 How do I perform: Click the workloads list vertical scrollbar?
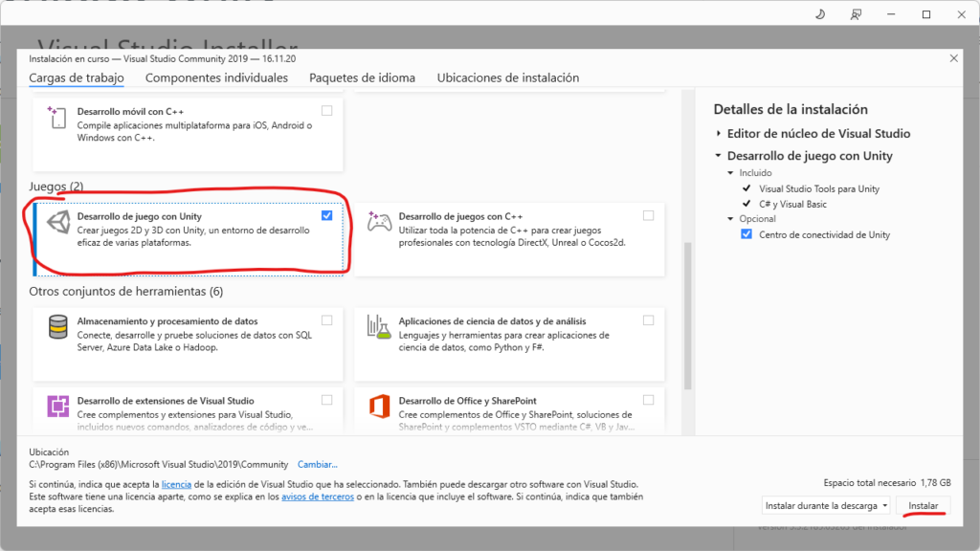point(687,316)
